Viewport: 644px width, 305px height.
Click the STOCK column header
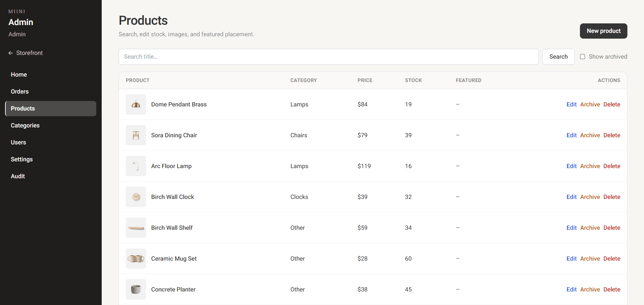(x=414, y=80)
